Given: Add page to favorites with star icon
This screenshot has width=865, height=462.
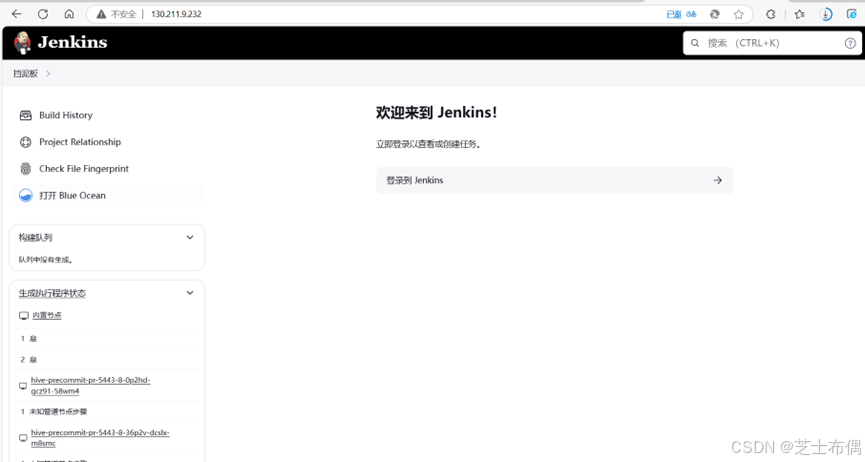Looking at the screenshot, I should [739, 14].
